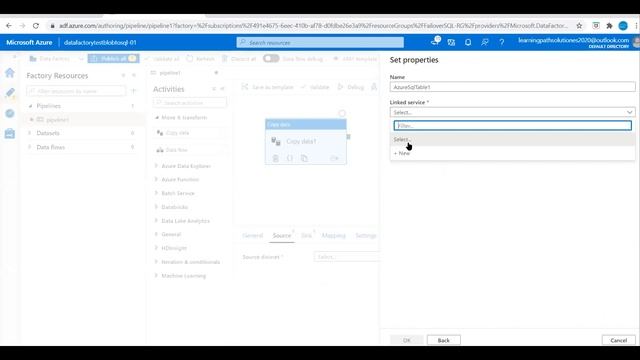Click the linked service Filter box

click(x=513, y=126)
